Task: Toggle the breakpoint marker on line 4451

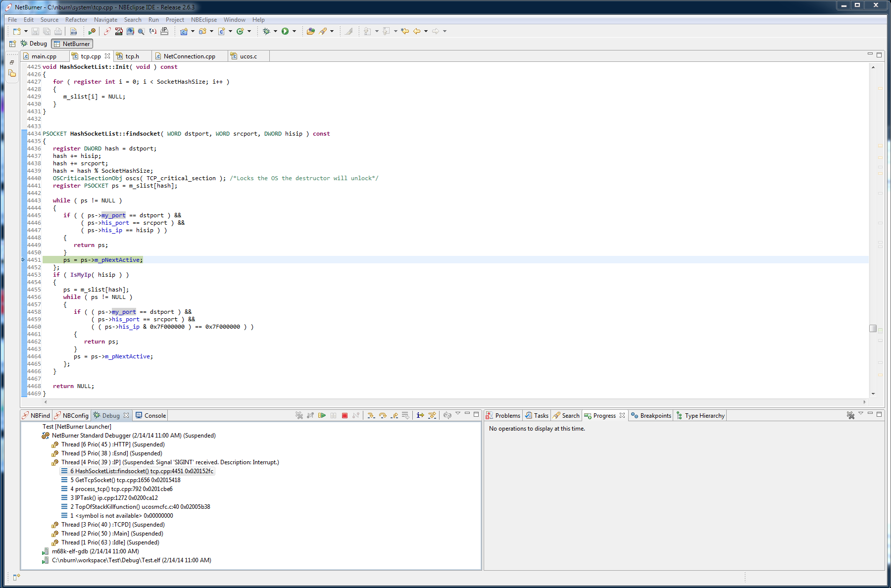Action: 23,259
